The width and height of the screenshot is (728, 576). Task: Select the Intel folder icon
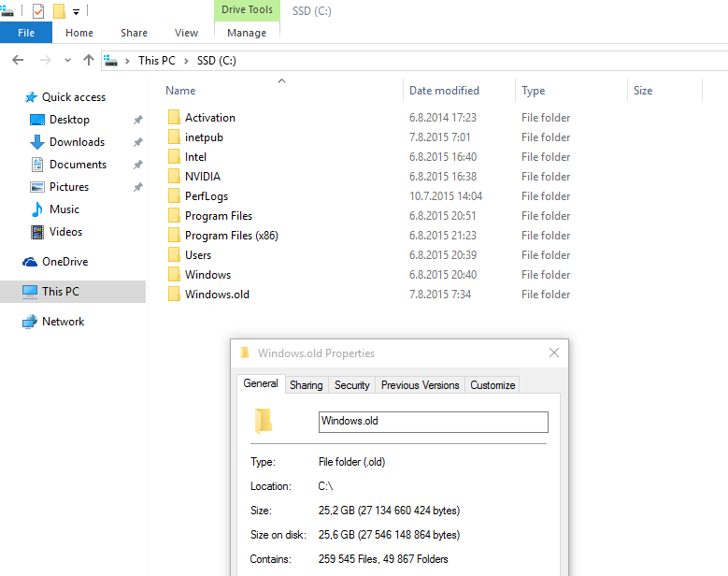pos(174,156)
